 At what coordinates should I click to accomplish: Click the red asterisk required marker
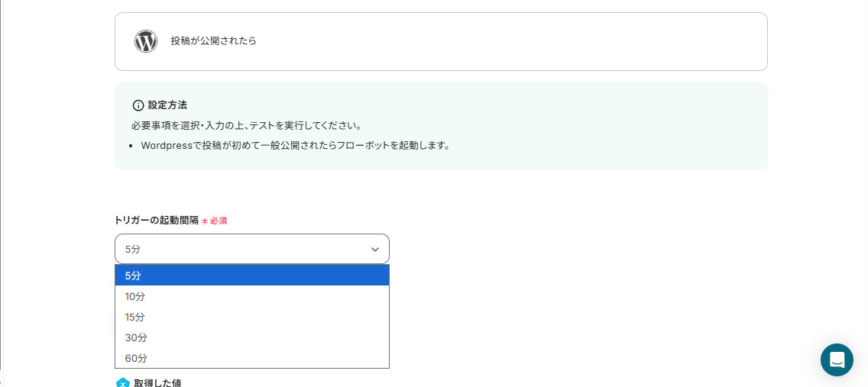(x=205, y=221)
